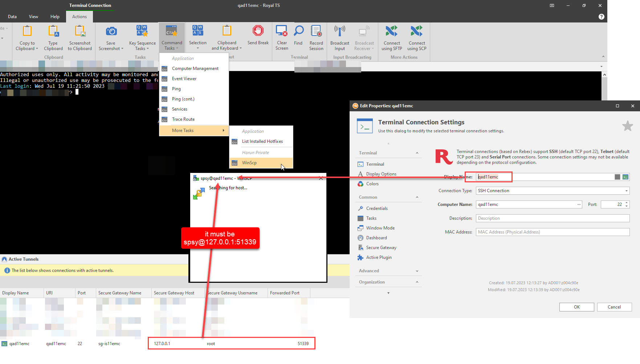Click the Computer Name input field
Viewport: 640px width, 364px height.
[526, 204]
